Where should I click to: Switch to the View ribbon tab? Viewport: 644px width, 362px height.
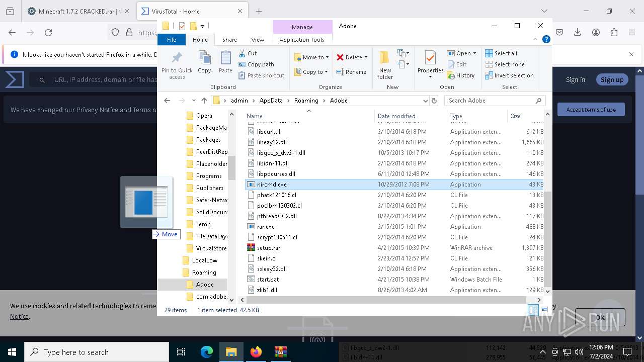click(258, 40)
